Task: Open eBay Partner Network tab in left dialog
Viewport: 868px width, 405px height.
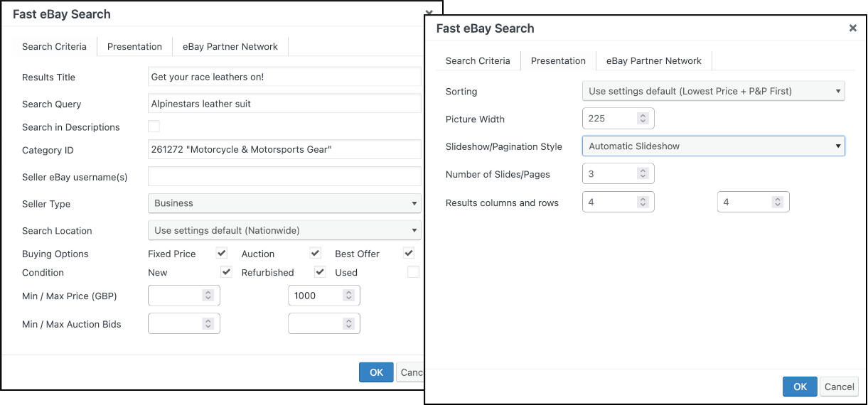Action: coord(230,47)
